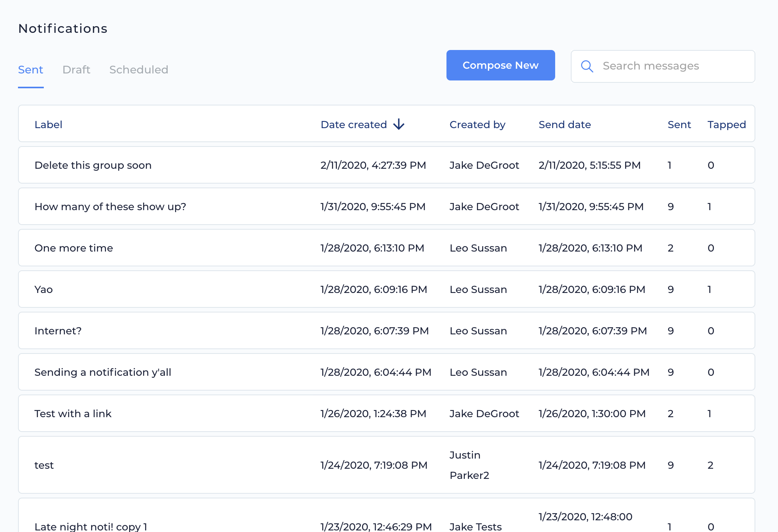Image resolution: width=778 pixels, height=532 pixels.
Task: Sort by Sent count column
Action: 679,125
